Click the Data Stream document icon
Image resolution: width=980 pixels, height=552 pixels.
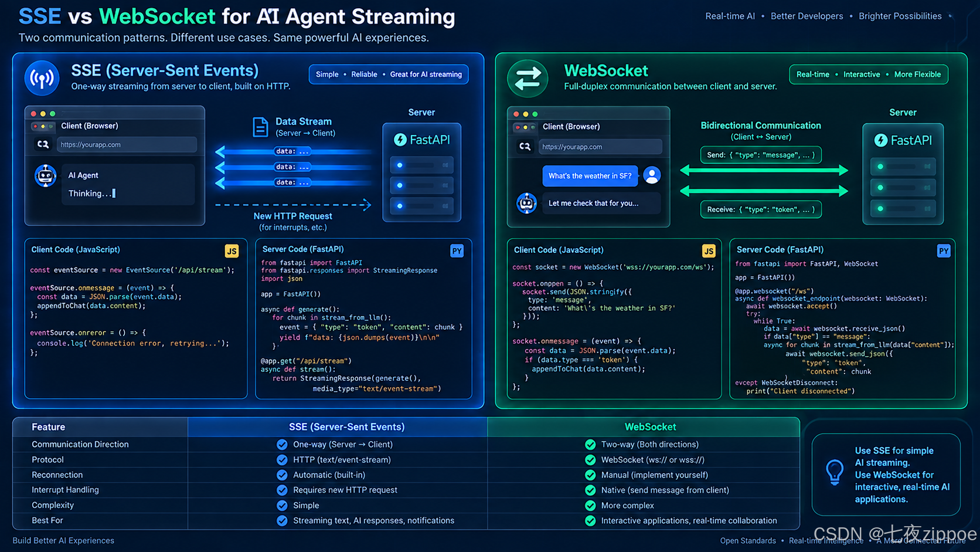pos(260,127)
